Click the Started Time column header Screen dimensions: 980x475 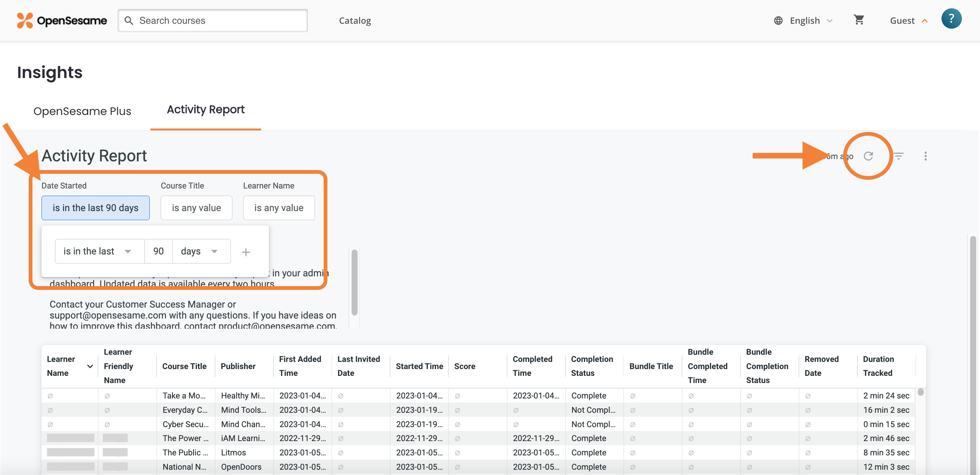[x=419, y=366]
